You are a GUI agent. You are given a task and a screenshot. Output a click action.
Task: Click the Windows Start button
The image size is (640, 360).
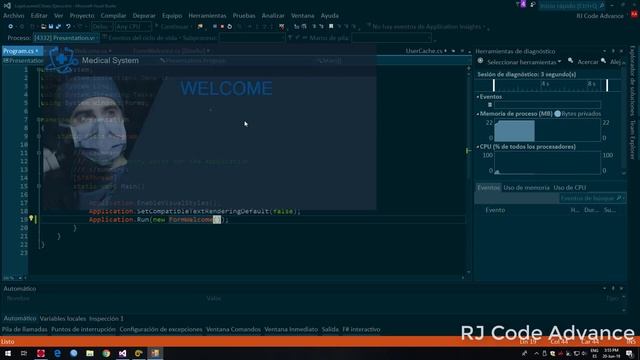[x=7, y=353]
